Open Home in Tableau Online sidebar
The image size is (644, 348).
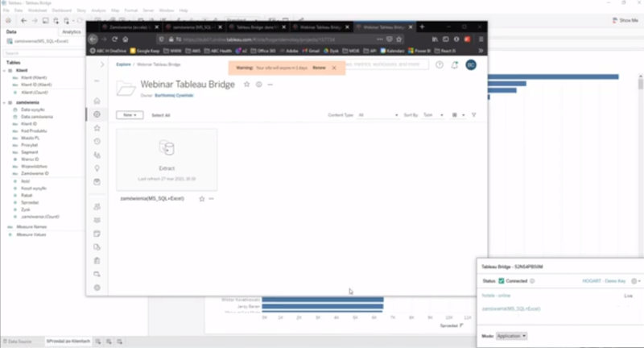coord(97,101)
